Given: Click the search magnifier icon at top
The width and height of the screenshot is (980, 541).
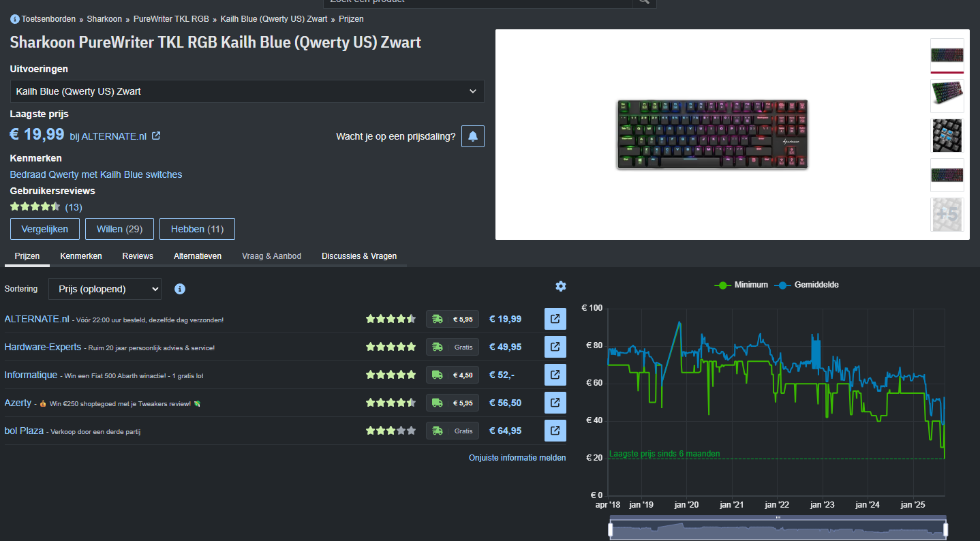Looking at the screenshot, I should pos(644,2).
